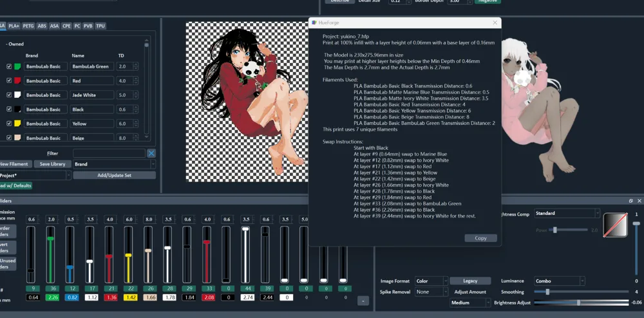Uncheck the Black filament checkbox

click(x=9, y=109)
